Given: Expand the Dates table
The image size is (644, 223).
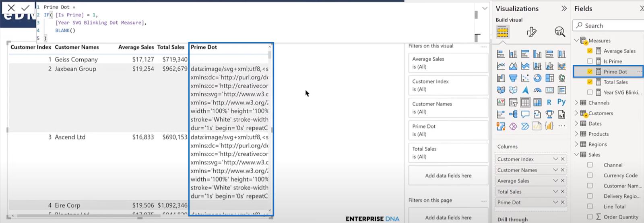Looking at the screenshot, I should click(x=576, y=123).
